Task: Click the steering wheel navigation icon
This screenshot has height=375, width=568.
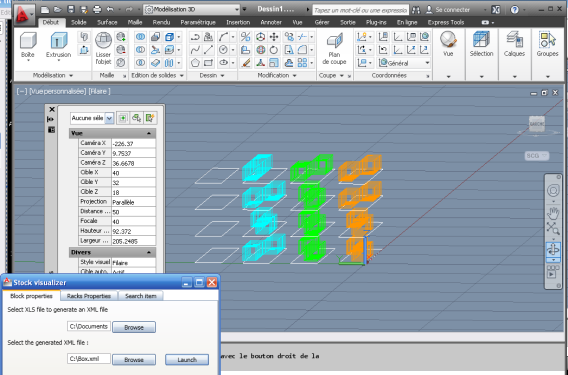Action: pyautogui.click(x=553, y=190)
